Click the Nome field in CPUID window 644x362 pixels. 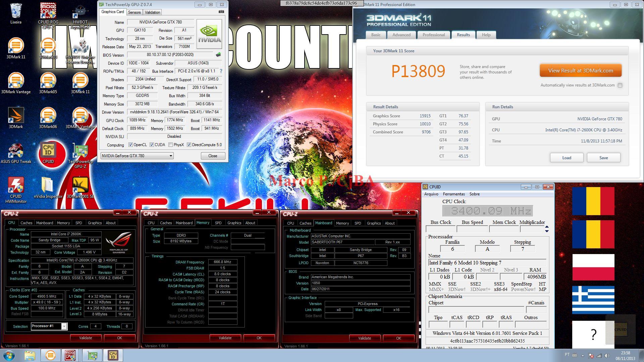487,263
